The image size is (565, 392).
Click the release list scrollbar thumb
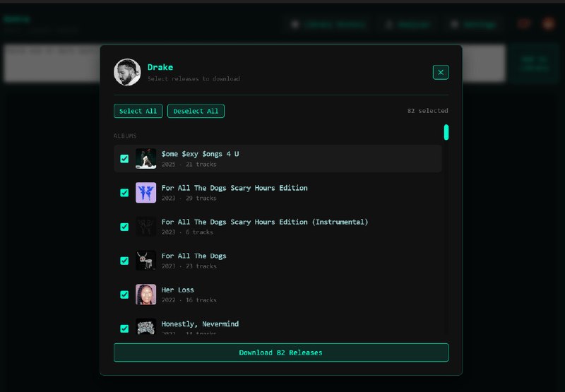coord(446,132)
